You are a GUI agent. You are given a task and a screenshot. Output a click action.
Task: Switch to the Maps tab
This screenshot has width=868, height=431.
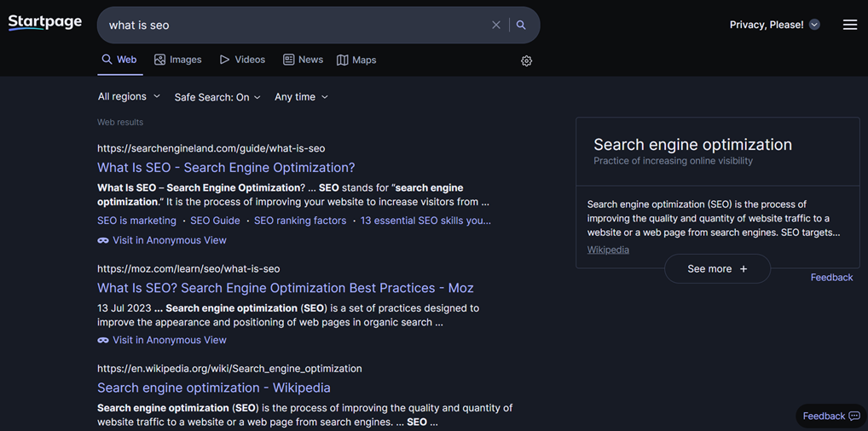pyautogui.click(x=356, y=60)
